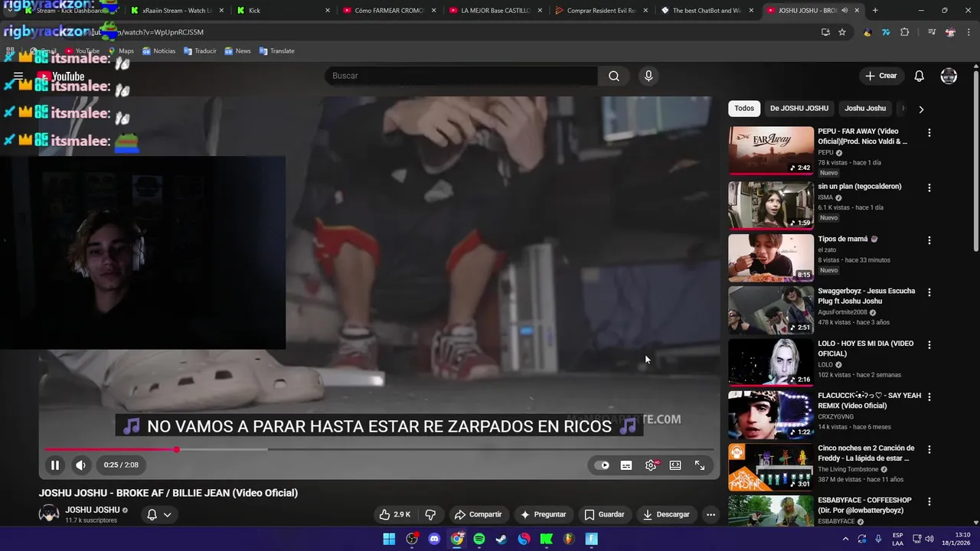Open Spotify from the taskbar
Image resolution: width=980 pixels, height=551 pixels.
point(479,539)
